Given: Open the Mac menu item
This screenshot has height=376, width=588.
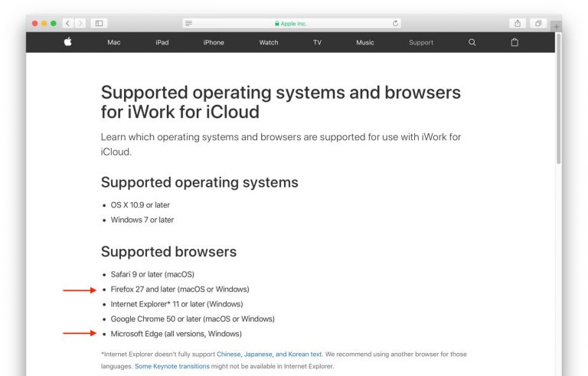Looking at the screenshot, I should pyautogui.click(x=114, y=42).
